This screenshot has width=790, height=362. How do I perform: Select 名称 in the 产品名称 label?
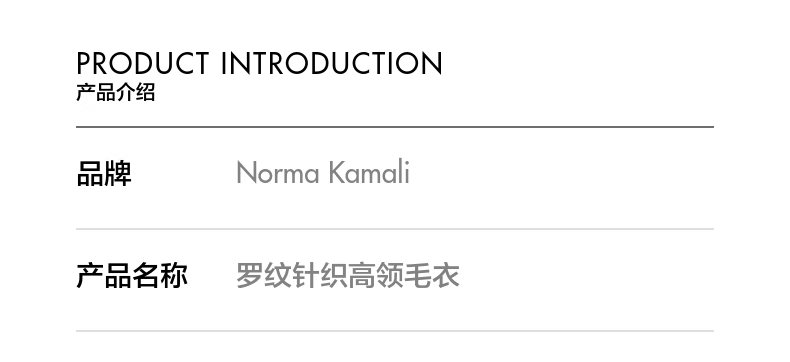160,275
